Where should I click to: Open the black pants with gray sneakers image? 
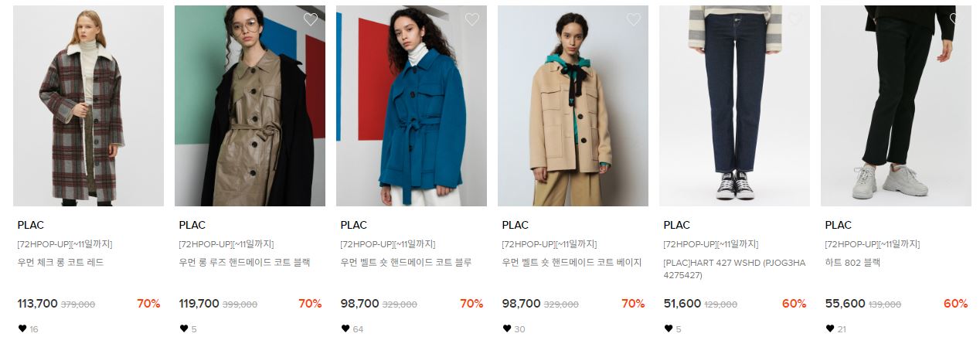coord(896,106)
